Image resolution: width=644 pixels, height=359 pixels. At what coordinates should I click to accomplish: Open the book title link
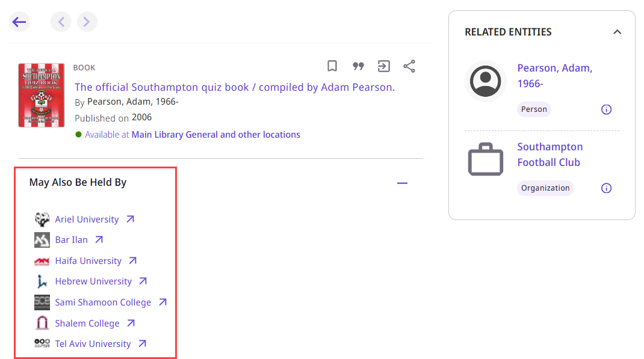[x=234, y=87]
